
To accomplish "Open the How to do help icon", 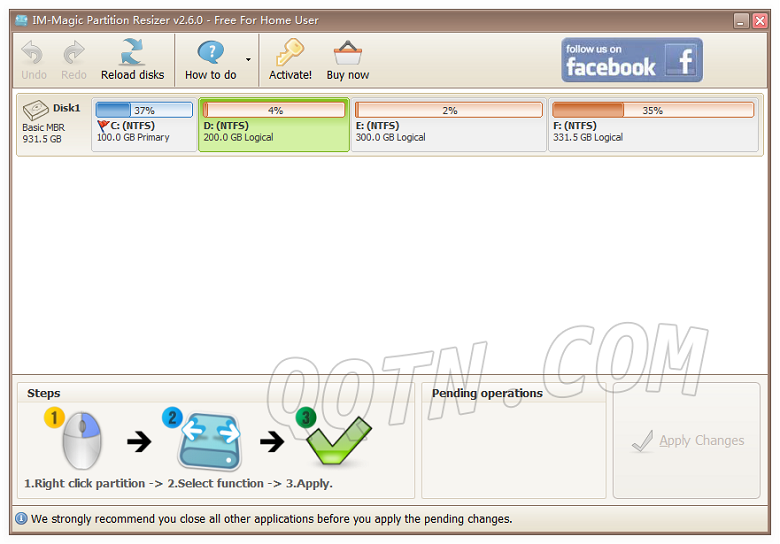I will (x=210, y=53).
